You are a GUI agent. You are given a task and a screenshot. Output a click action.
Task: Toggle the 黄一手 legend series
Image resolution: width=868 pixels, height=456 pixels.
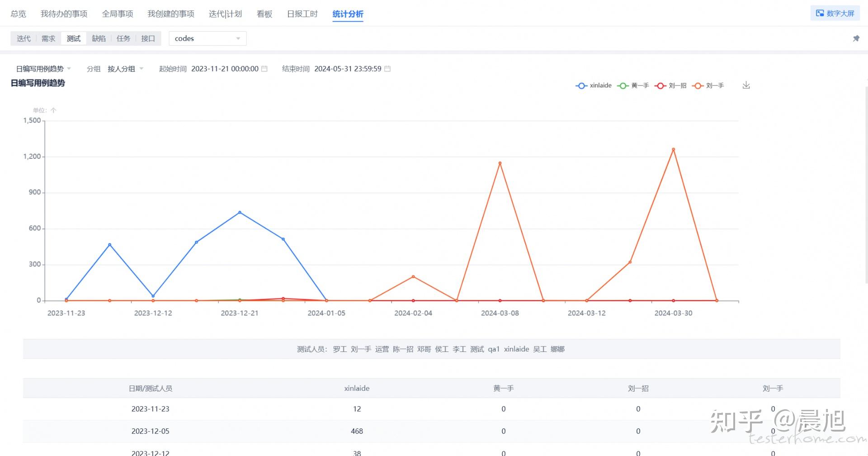(x=633, y=85)
